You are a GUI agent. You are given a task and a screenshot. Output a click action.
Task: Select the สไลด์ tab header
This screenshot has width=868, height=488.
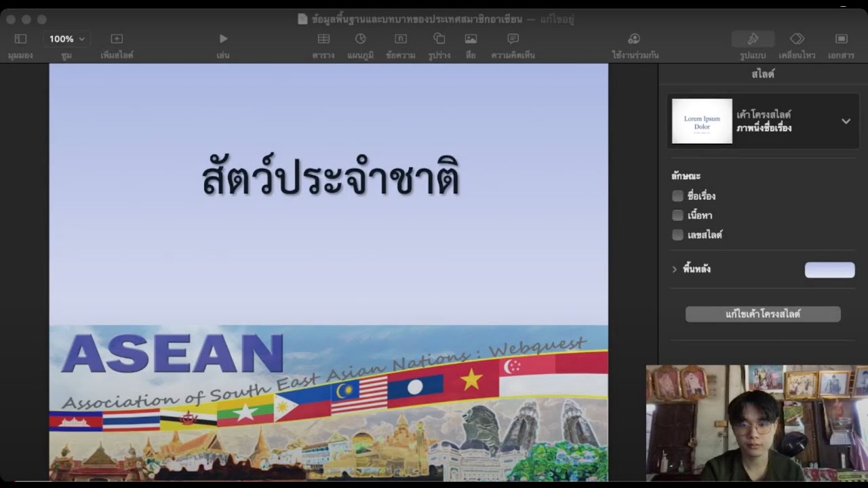pos(763,74)
